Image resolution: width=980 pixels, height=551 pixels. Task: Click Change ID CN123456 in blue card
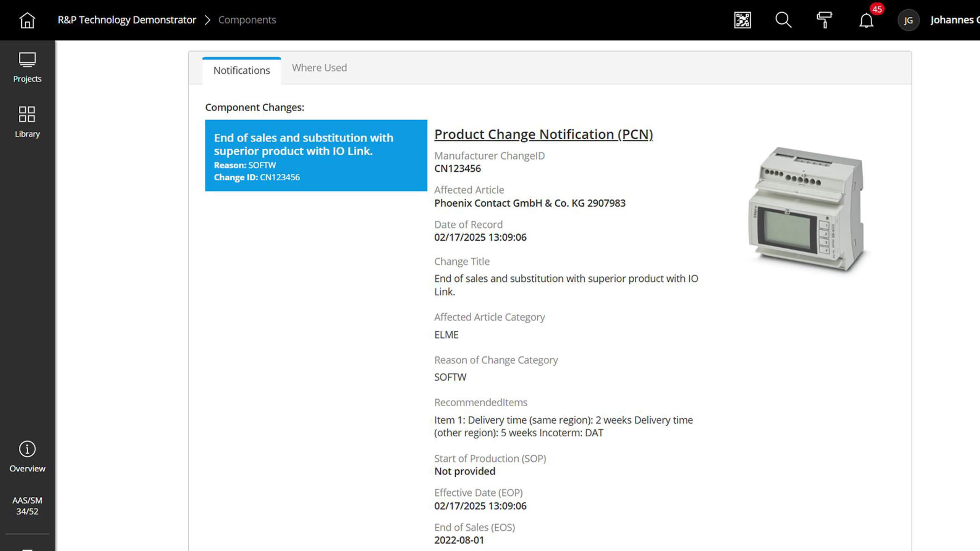point(257,177)
